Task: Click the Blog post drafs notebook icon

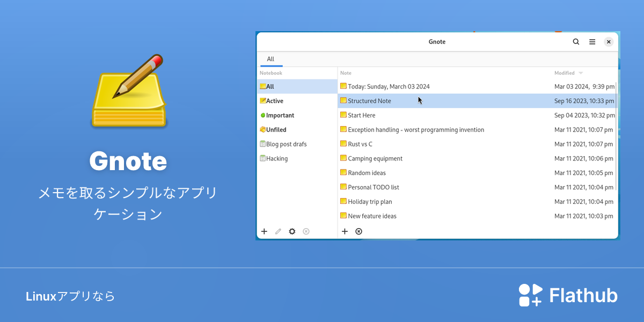Action: click(263, 144)
